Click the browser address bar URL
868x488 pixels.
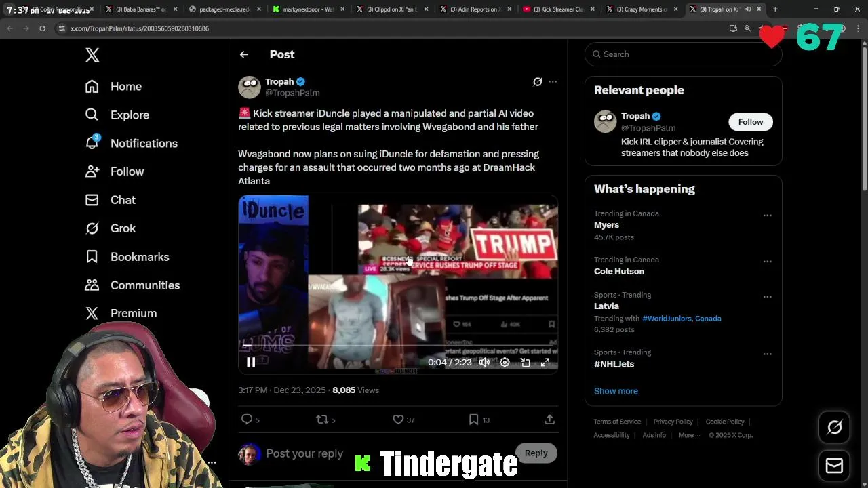140,28
